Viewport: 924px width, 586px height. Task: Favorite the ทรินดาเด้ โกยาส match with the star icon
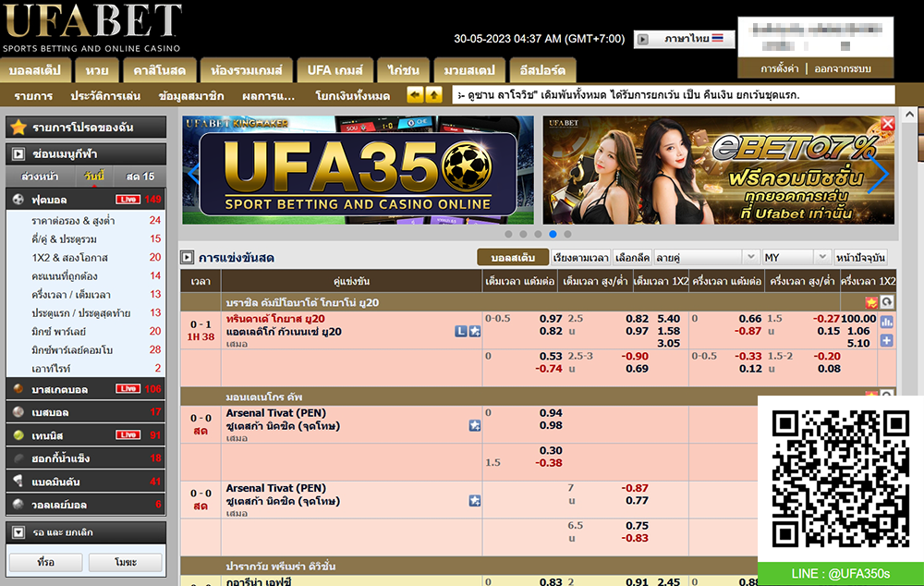(474, 331)
